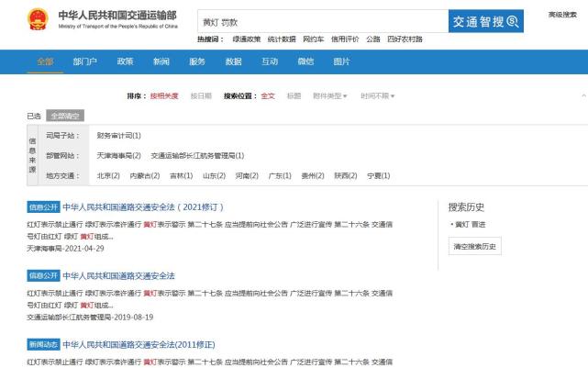This screenshot has width=588, height=368.
Task: Filter by region 吉林(1)
Action: point(181,175)
